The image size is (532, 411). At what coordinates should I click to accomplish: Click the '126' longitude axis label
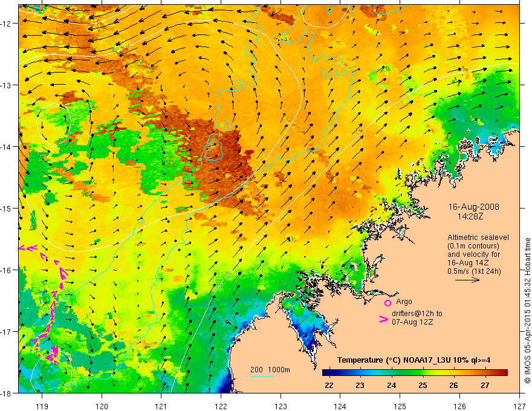click(459, 406)
